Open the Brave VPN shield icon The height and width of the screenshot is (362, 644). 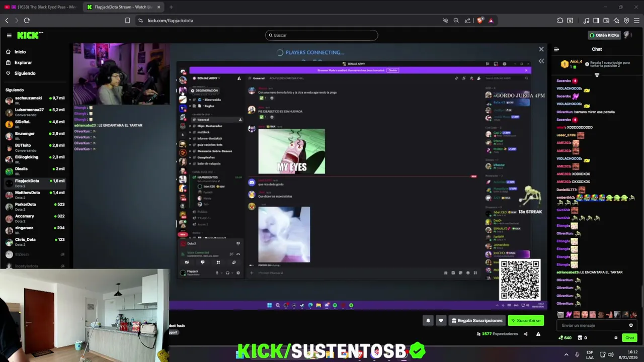626,21
